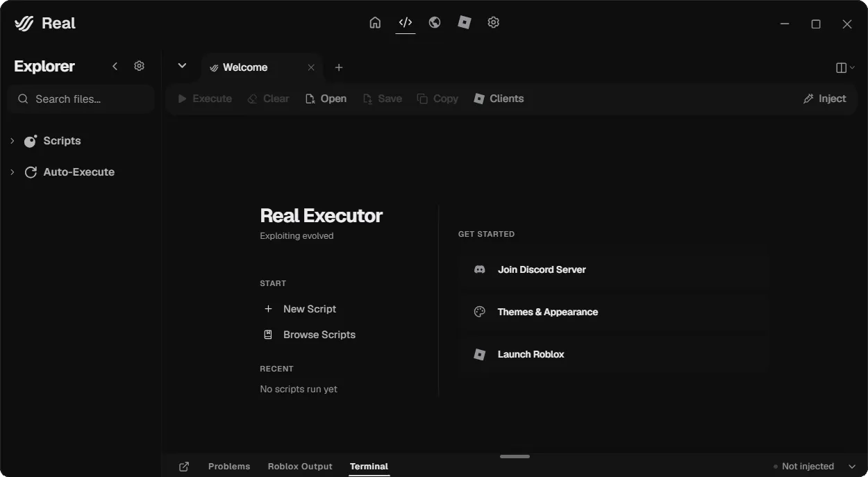
Task: Click the Execute button label
Action: [212, 99]
